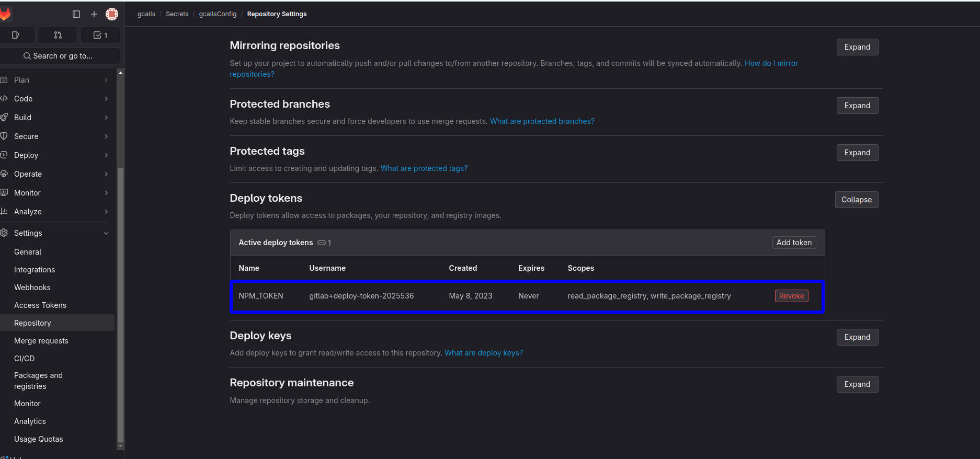Expand the Mirroring repositories section
The height and width of the screenshot is (459, 980).
[x=857, y=47]
